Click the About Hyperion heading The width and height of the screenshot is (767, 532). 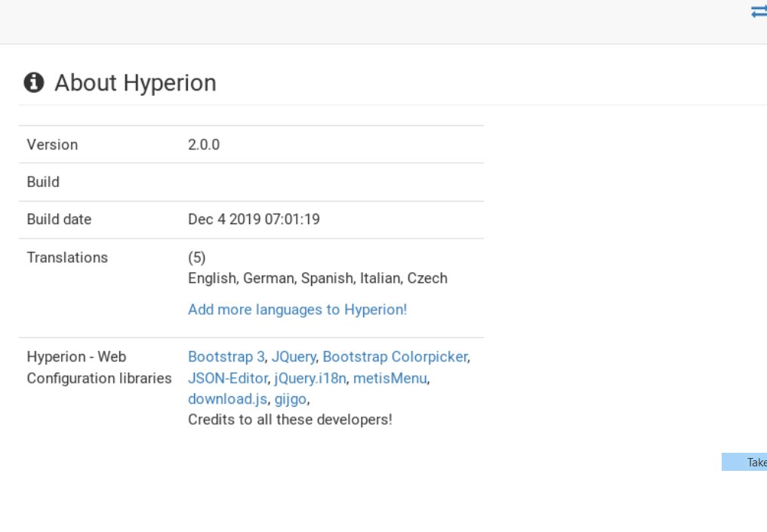pyautogui.click(x=135, y=83)
